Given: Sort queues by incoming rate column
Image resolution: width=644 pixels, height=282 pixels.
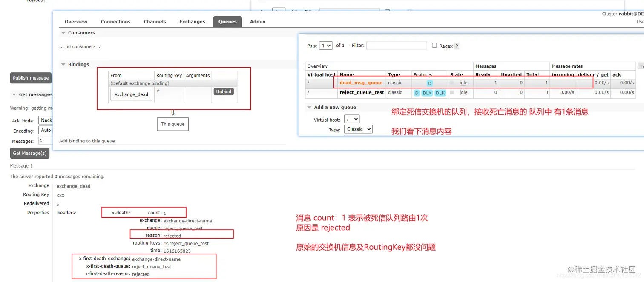Looking at the screenshot, I should pos(563,74).
